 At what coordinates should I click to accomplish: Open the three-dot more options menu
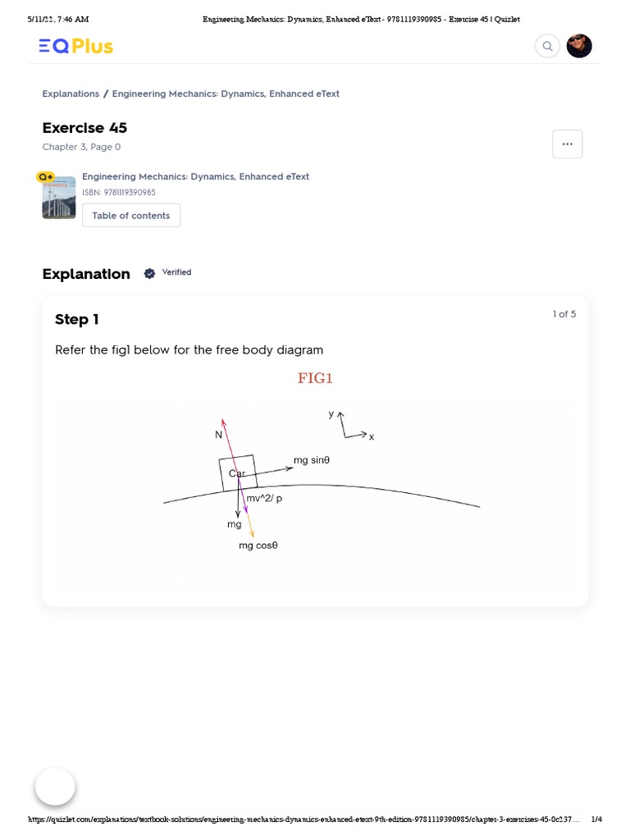coord(567,144)
